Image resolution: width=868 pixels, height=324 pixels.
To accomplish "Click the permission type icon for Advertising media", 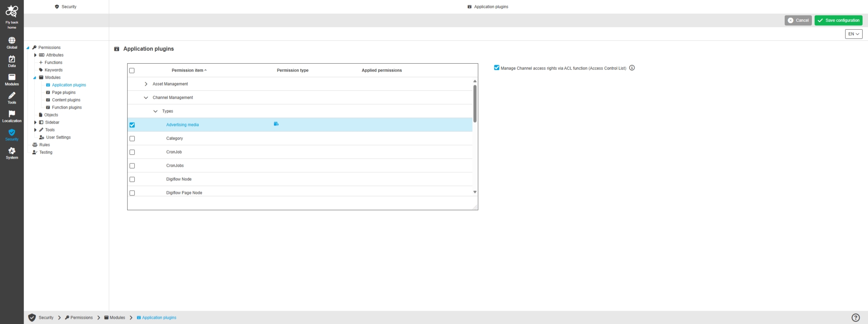I will (x=276, y=124).
